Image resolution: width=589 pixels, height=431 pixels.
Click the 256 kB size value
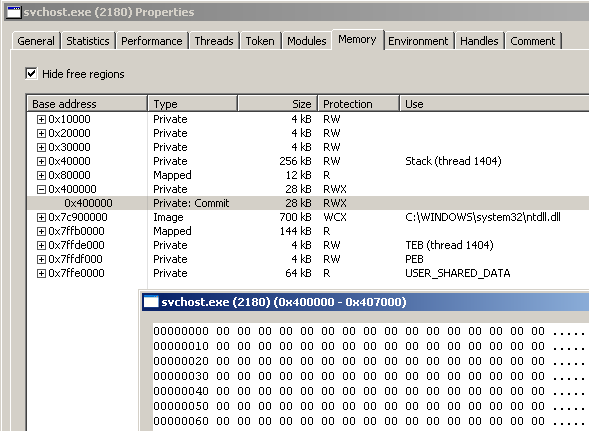[x=296, y=161]
